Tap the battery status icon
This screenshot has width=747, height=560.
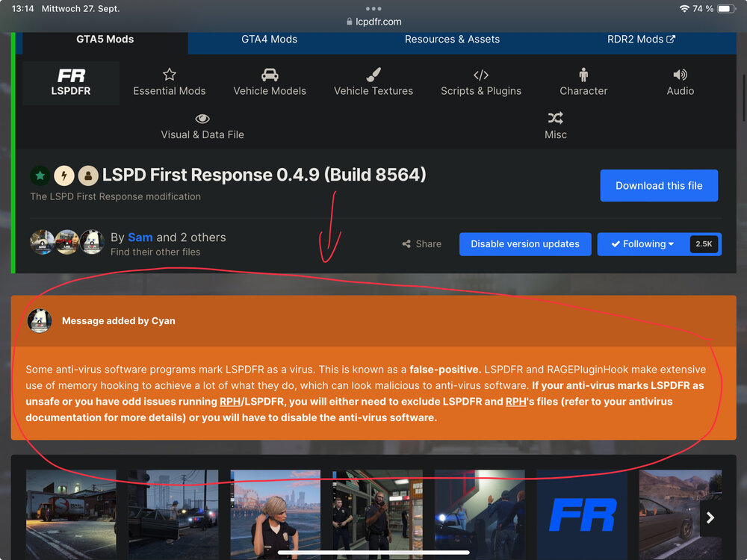726,8
